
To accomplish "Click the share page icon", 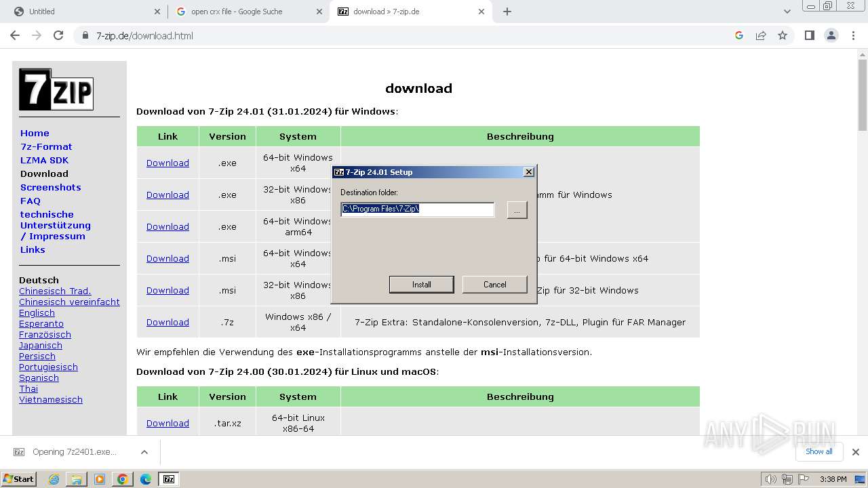I will [x=761, y=35].
